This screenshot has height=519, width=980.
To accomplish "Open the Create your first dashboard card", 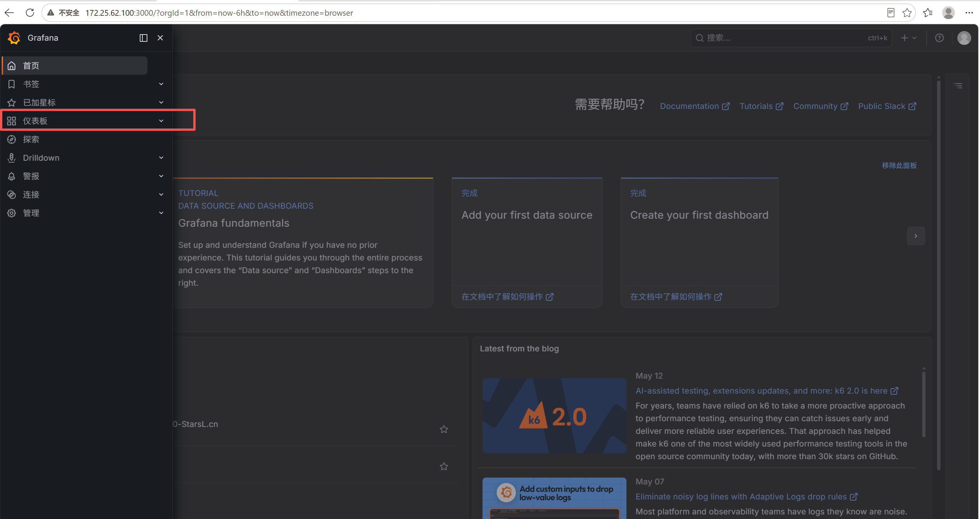I will [x=699, y=242].
